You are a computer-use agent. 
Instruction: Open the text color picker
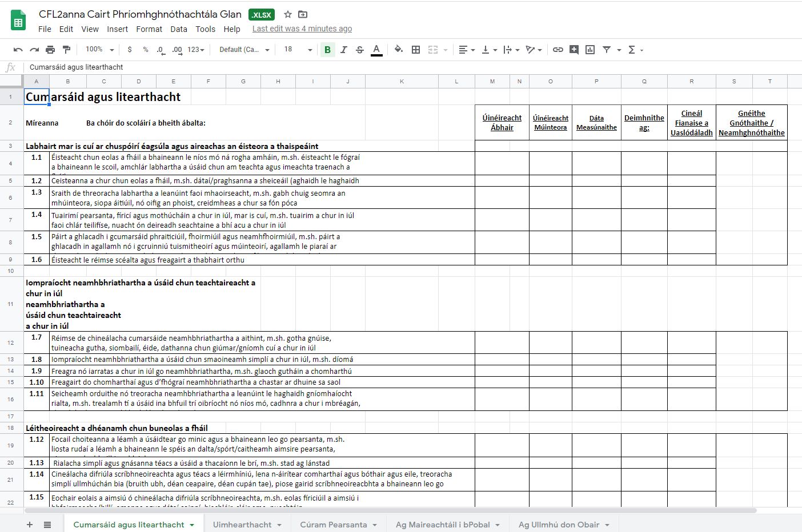[x=376, y=50]
